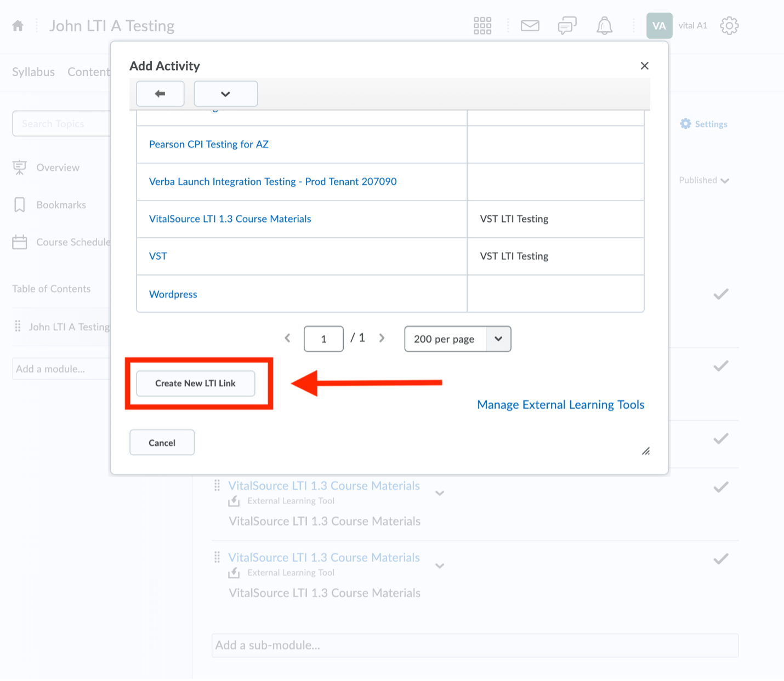This screenshot has height=681, width=784.
Task: Open the course selector grid icon
Action: 482,26
